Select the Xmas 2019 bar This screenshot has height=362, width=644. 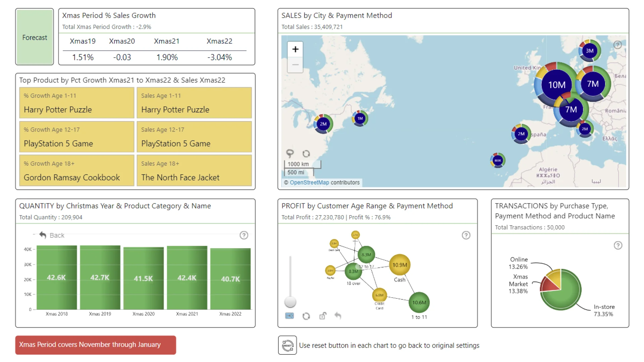tap(100, 278)
